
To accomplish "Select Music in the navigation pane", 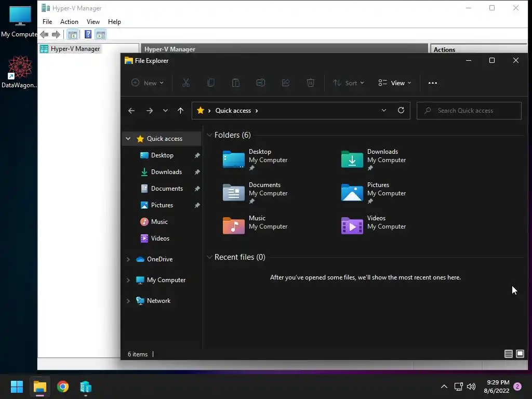I will click(159, 221).
